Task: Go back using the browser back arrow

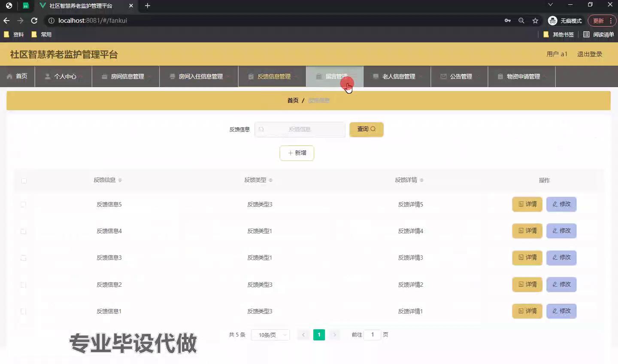Action: click(6, 21)
